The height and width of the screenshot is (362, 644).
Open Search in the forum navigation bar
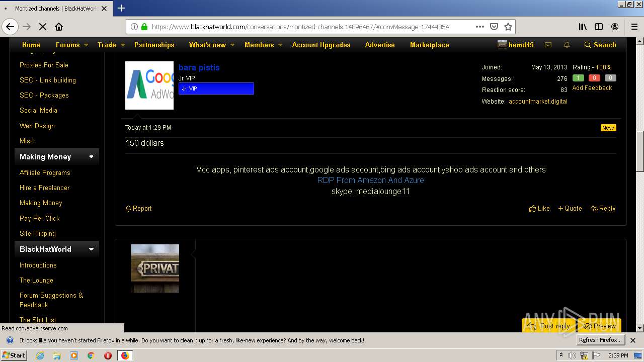click(600, 45)
